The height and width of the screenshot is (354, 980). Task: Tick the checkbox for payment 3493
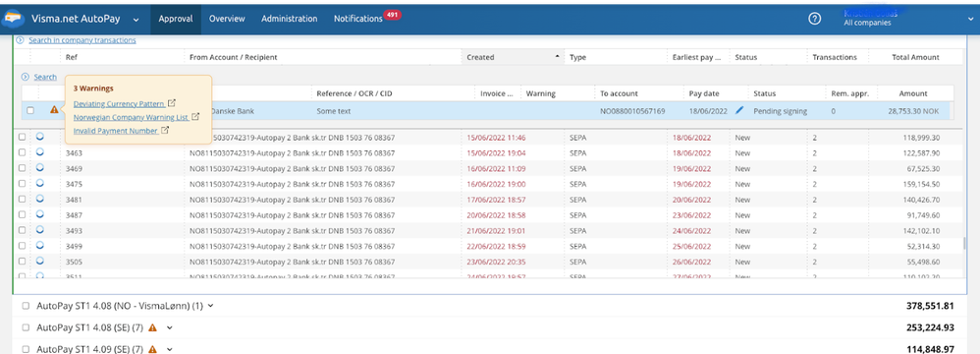(x=22, y=230)
